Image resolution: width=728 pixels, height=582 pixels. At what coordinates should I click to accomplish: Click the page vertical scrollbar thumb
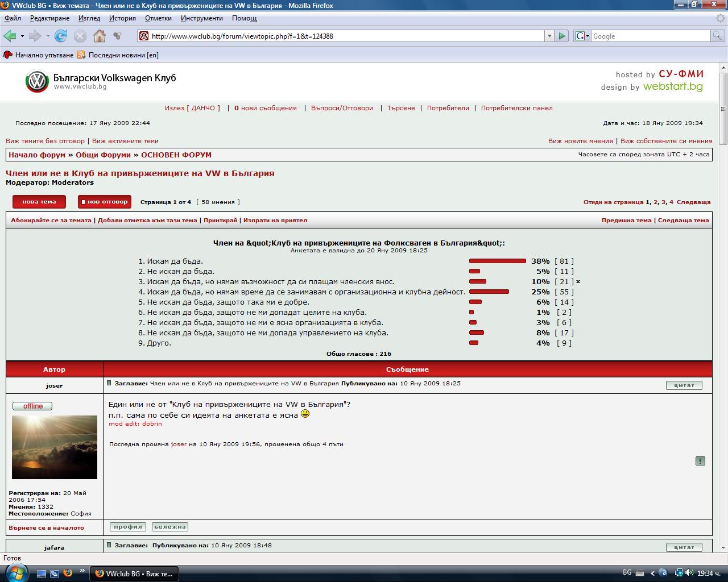click(x=723, y=108)
